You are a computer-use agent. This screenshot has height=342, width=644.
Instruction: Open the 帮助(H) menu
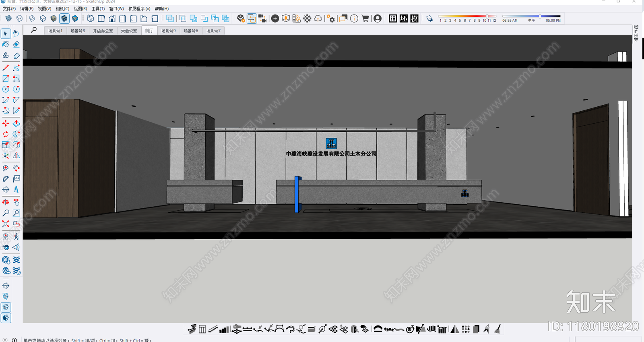pyautogui.click(x=162, y=8)
